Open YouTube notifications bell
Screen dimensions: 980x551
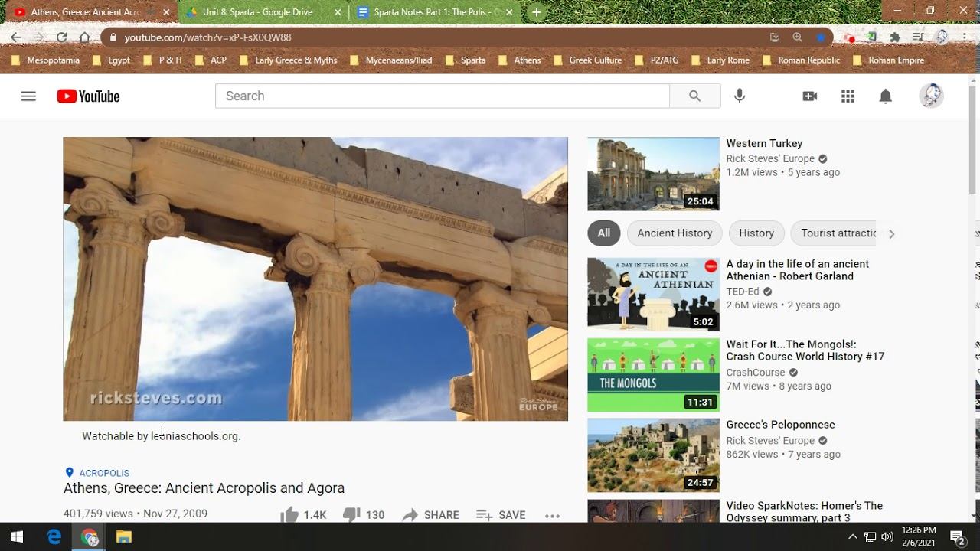[885, 96]
